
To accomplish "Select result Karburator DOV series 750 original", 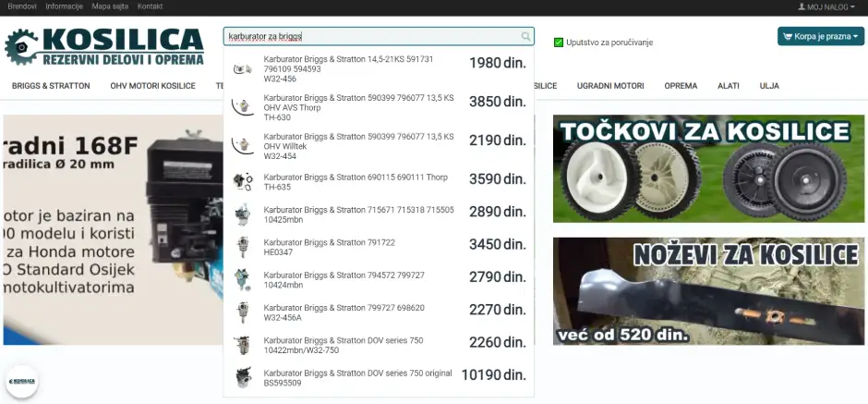I will 357,373.
